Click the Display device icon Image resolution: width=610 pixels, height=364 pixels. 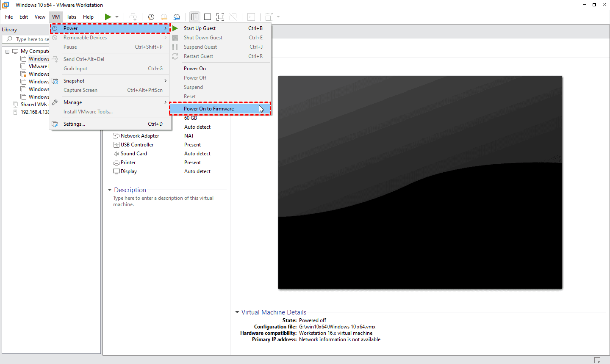[x=116, y=171]
